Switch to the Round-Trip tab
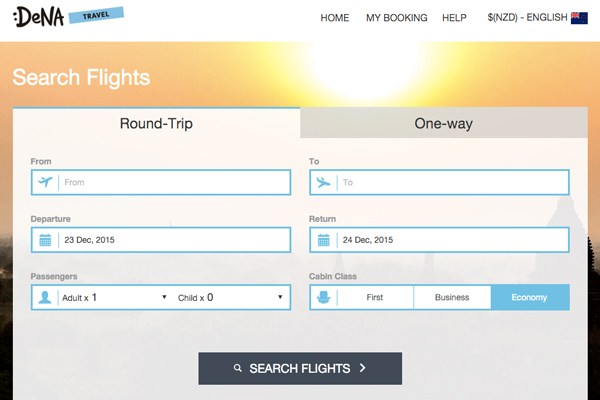600x400 pixels. [156, 123]
